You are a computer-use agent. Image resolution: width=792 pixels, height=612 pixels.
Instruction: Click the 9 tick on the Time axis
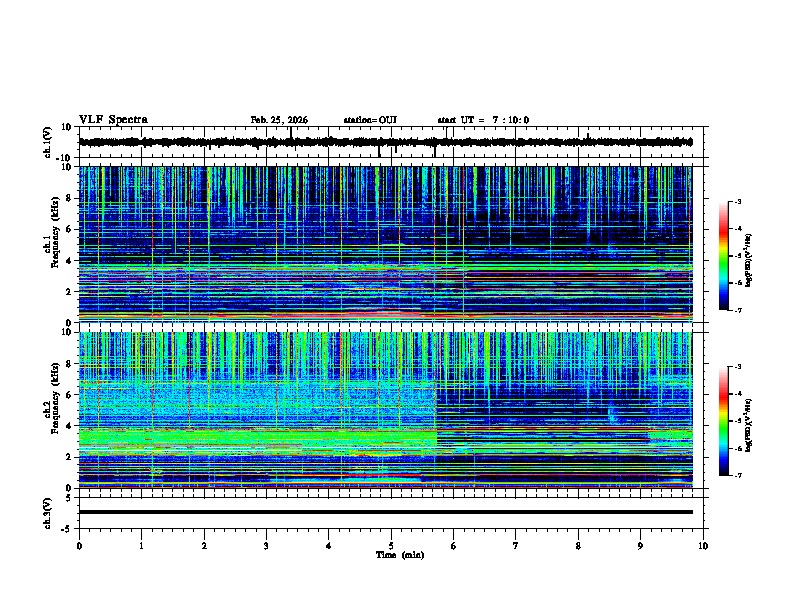640,546
